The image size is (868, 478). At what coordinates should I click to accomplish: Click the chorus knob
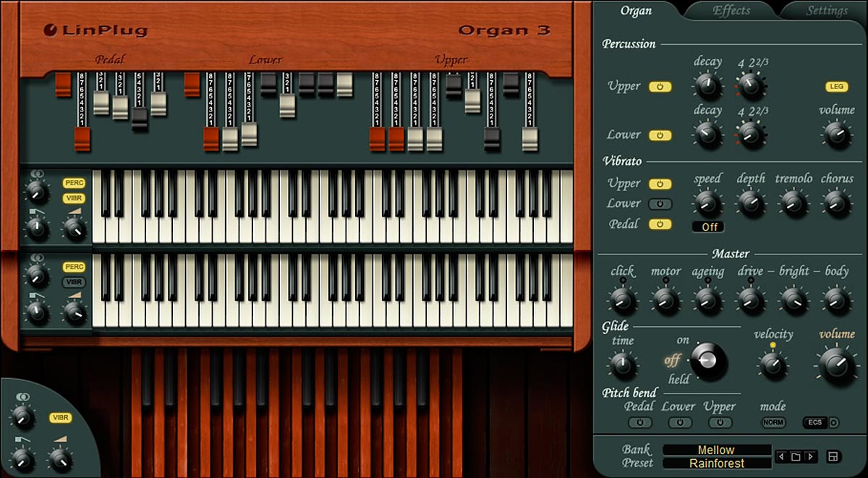coord(836,202)
